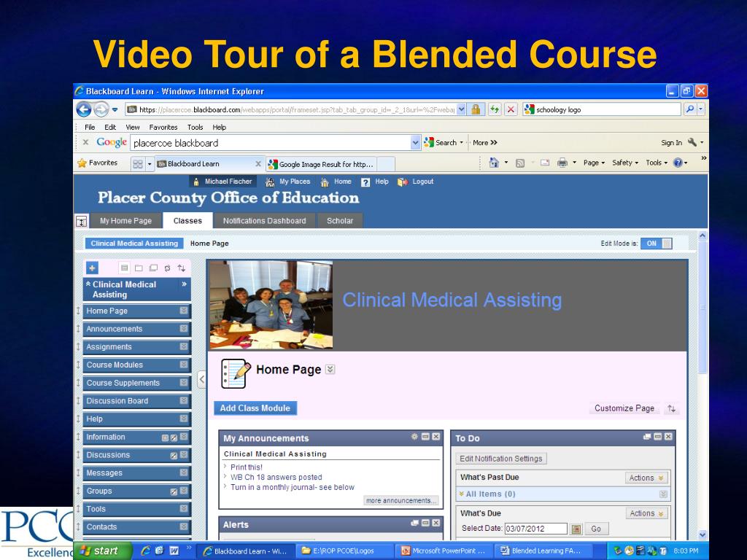The height and width of the screenshot is (560, 747).
Task: Click the Favorites star icon
Action: (82, 163)
